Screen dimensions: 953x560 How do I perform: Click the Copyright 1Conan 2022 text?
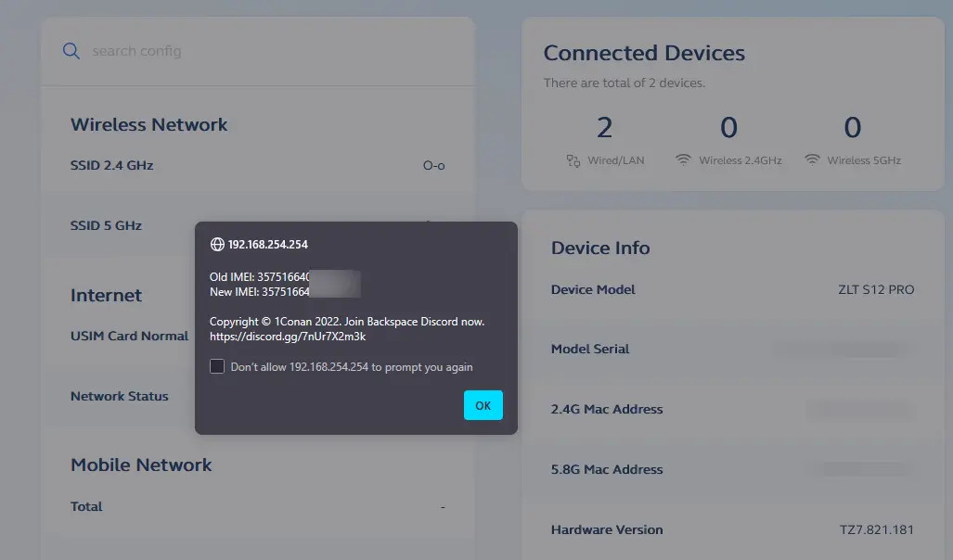(x=347, y=322)
